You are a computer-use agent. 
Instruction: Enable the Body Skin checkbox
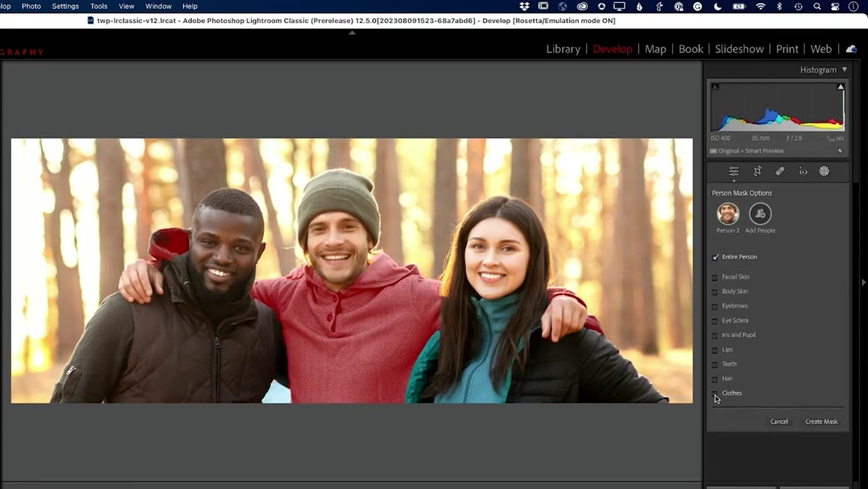pyautogui.click(x=715, y=292)
